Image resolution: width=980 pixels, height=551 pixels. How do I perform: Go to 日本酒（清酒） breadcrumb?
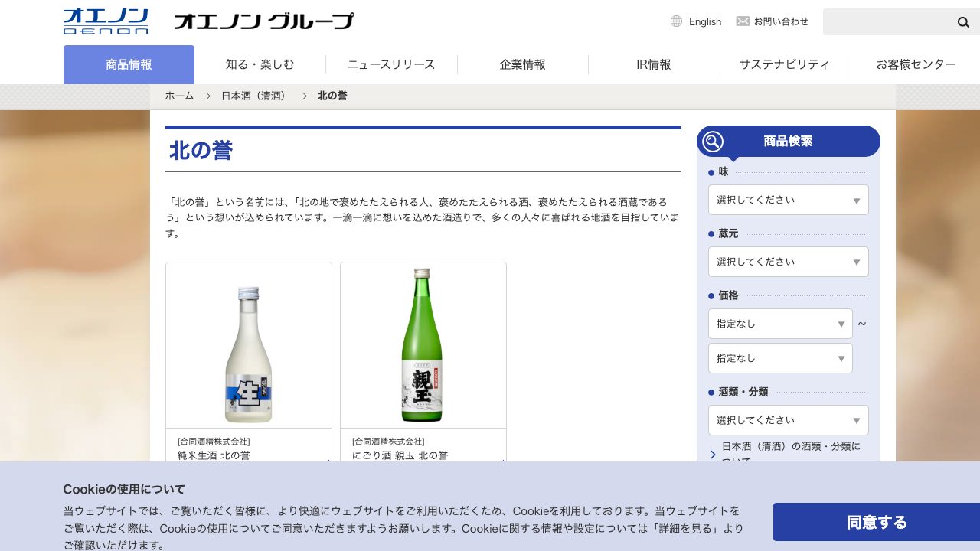[256, 96]
